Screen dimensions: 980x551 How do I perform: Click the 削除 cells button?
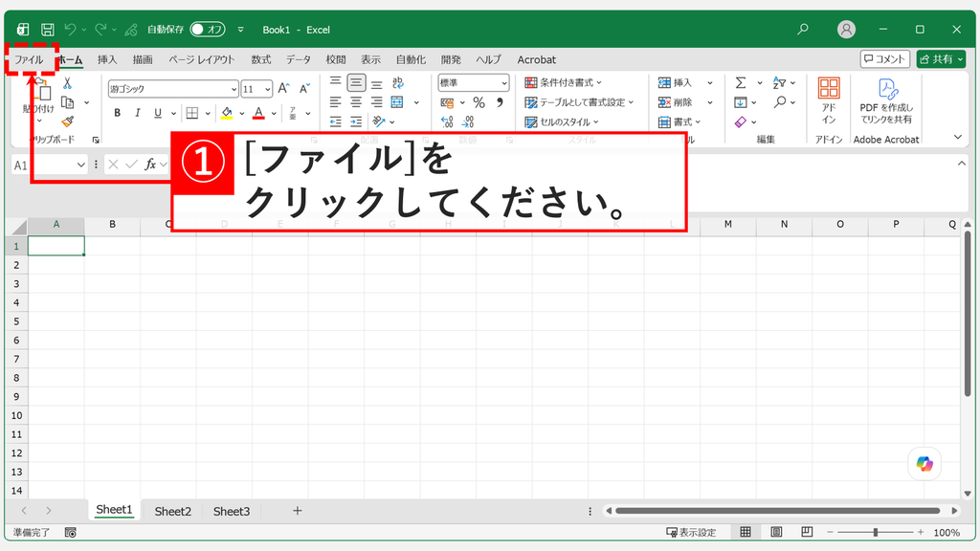(676, 101)
